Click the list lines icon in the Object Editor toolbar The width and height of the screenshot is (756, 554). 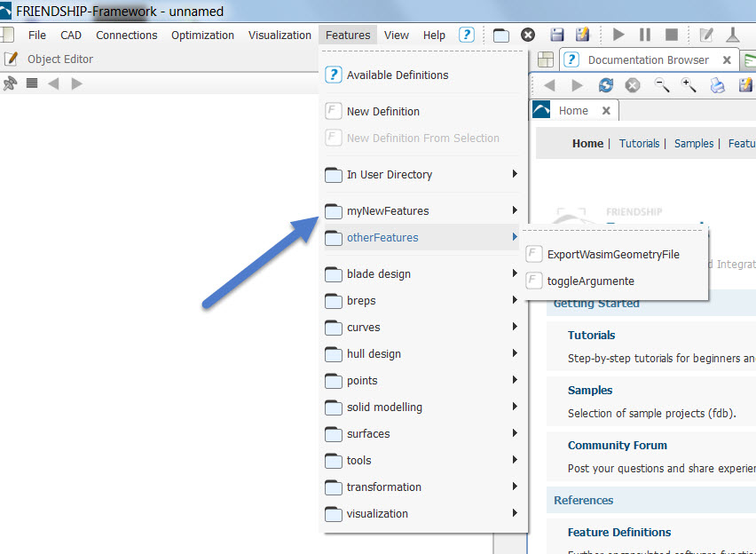click(x=32, y=83)
